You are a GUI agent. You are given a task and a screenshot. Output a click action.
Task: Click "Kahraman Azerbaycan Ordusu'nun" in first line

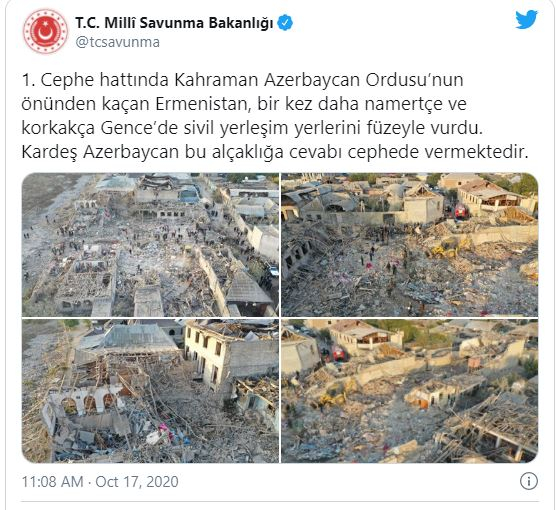319,80
